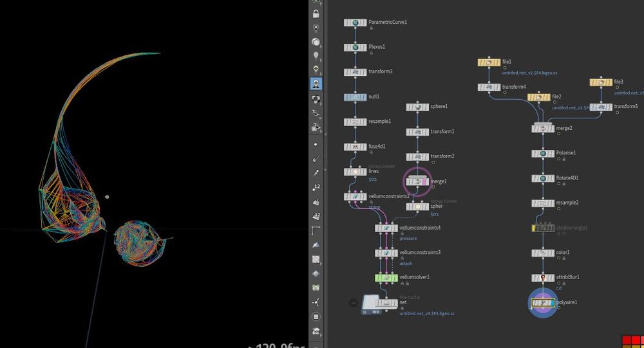Click the file1 node icon
This screenshot has height=348, width=644.
[x=488, y=62]
